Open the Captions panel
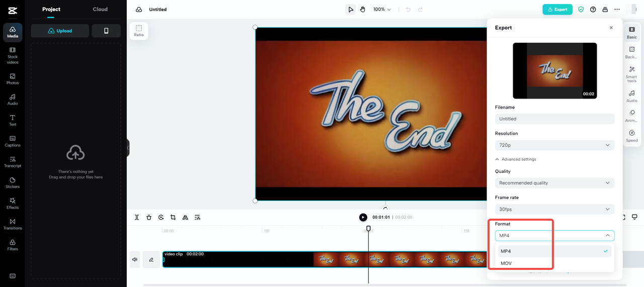Viewport: 644px width, 287px height. [13, 141]
